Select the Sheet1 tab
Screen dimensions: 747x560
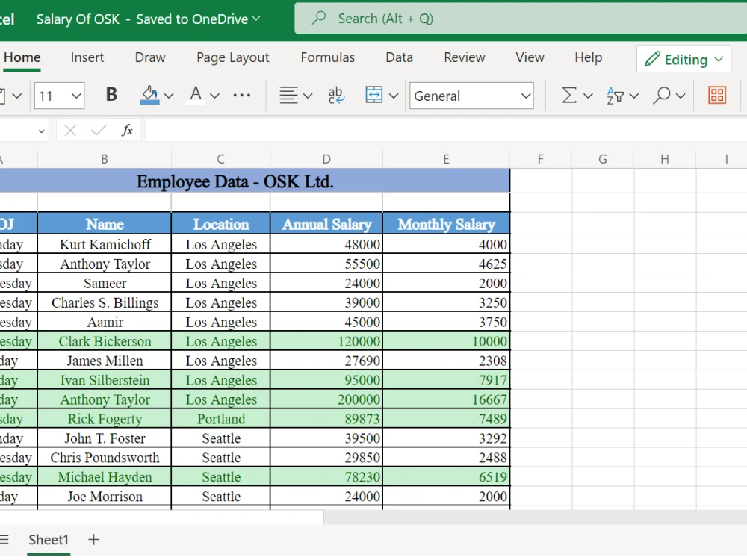point(49,540)
